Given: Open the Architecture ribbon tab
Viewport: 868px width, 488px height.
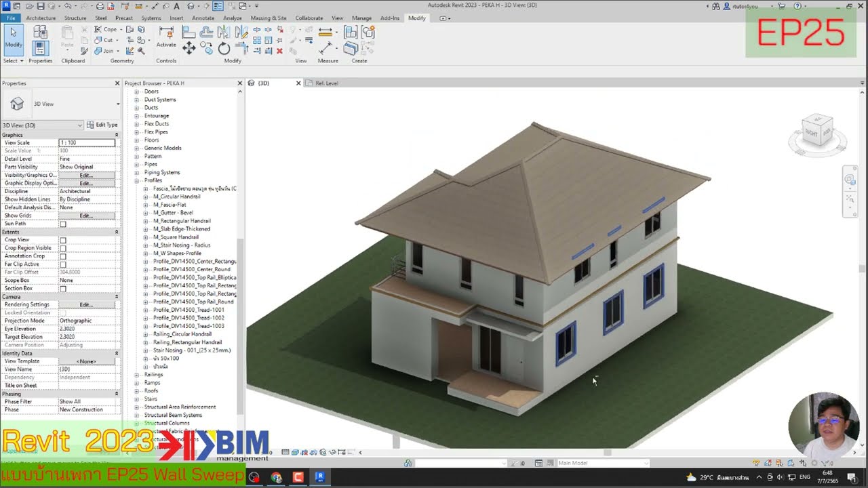Looking at the screenshot, I should tap(41, 18).
